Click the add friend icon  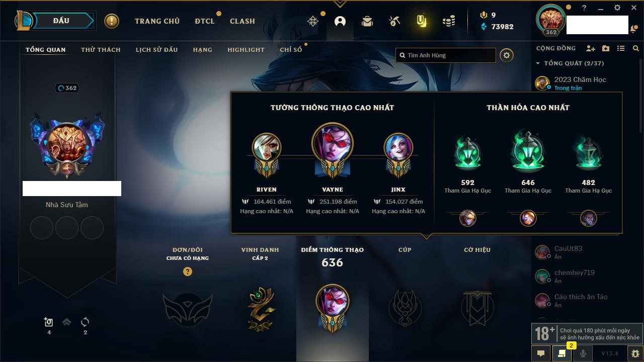point(591,48)
